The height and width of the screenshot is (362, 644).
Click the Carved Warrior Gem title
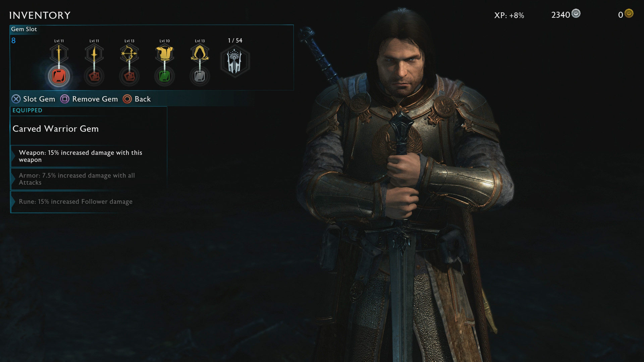(x=56, y=129)
